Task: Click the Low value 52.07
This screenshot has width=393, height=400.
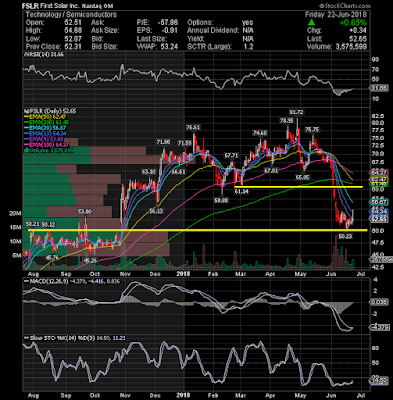Action: (x=72, y=39)
